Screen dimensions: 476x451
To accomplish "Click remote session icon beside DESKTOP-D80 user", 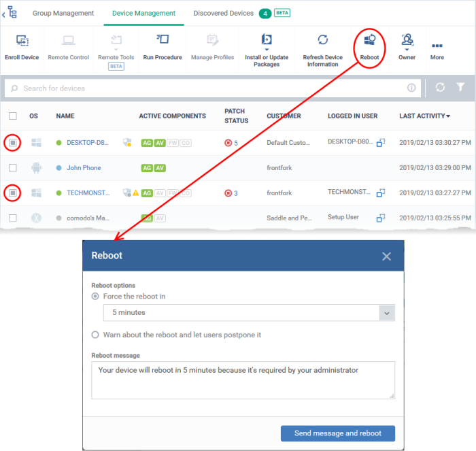I will (x=381, y=142).
